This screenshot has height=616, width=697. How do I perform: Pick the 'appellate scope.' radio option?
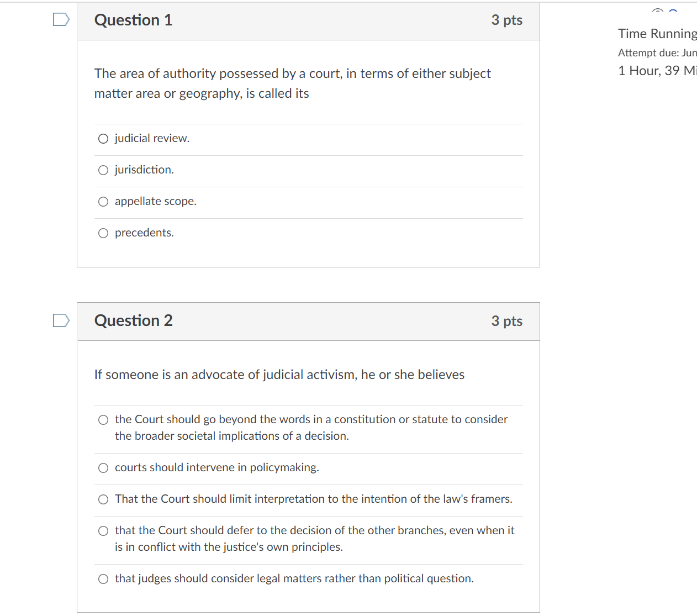(x=103, y=202)
